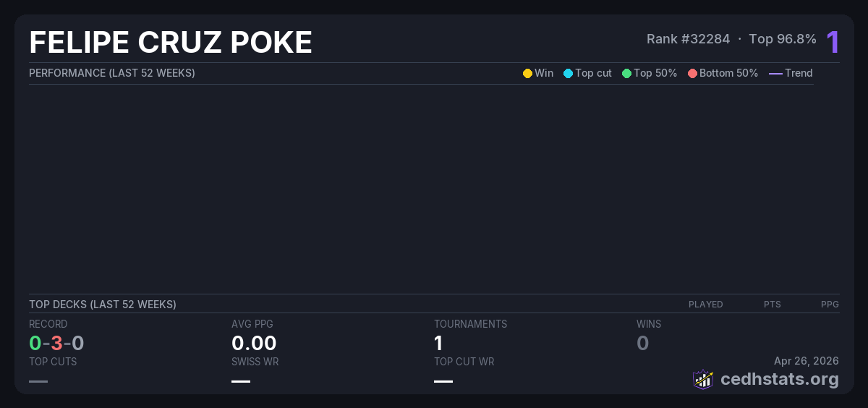Click the 0-3-0 record value

(56, 343)
